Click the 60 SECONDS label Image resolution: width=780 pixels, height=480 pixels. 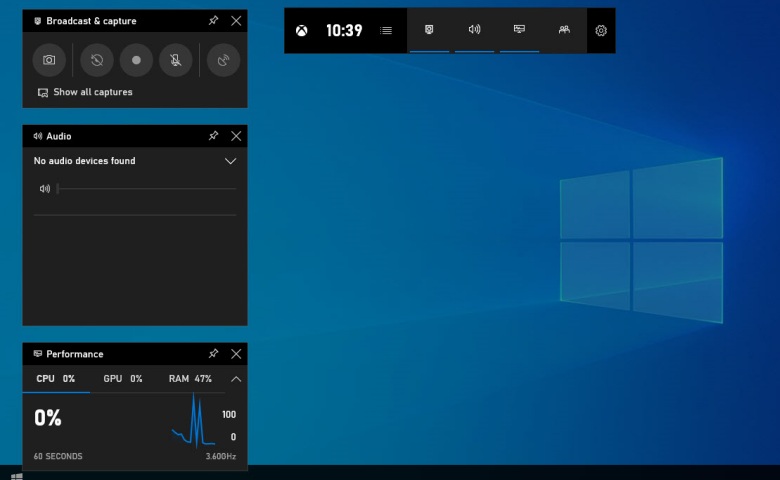coord(58,456)
